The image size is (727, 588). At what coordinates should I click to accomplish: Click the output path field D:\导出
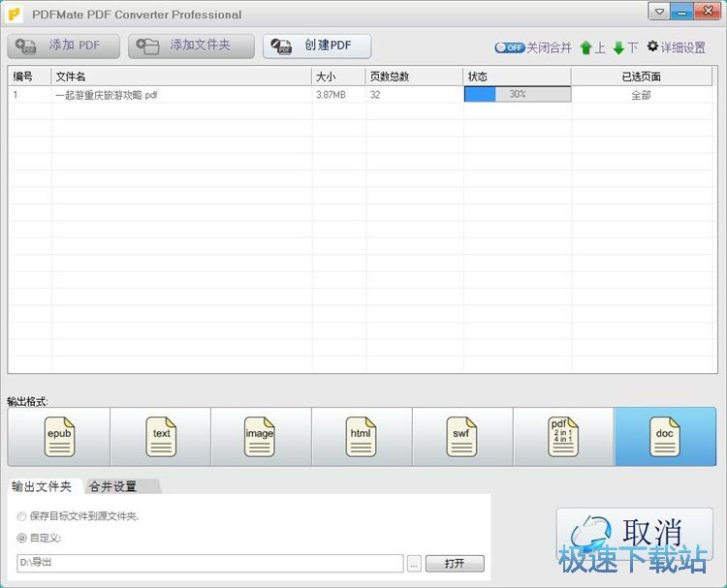tap(210, 563)
